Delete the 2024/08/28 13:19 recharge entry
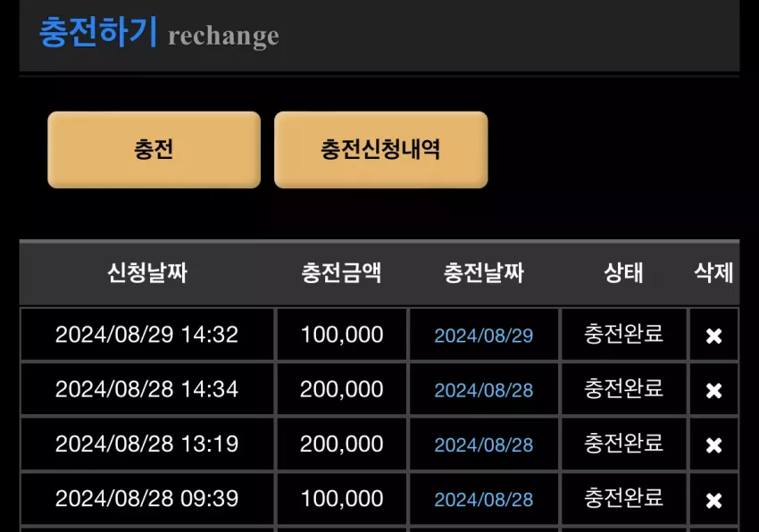 tap(713, 445)
